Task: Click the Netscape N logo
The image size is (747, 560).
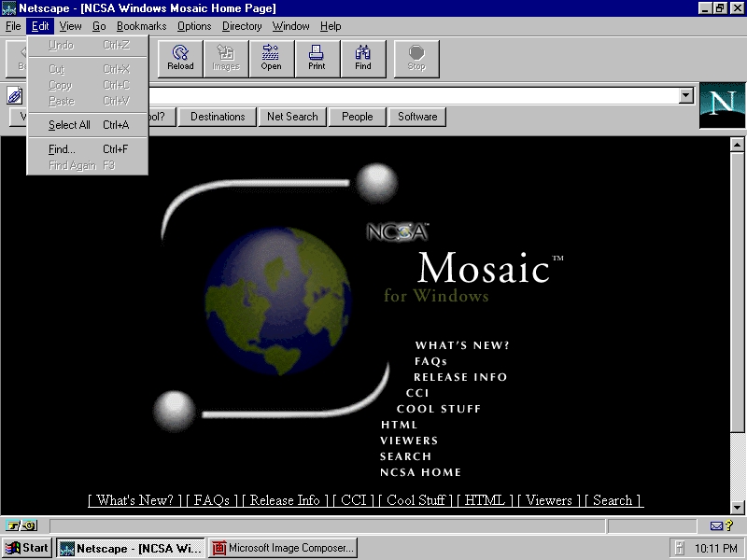Action: pos(722,105)
